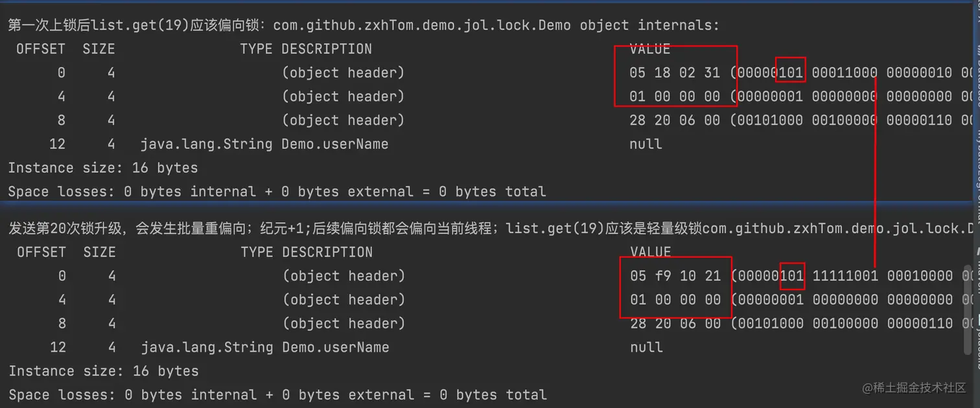Click the lower Space losses line
The image size is (980, 408).
277,394
